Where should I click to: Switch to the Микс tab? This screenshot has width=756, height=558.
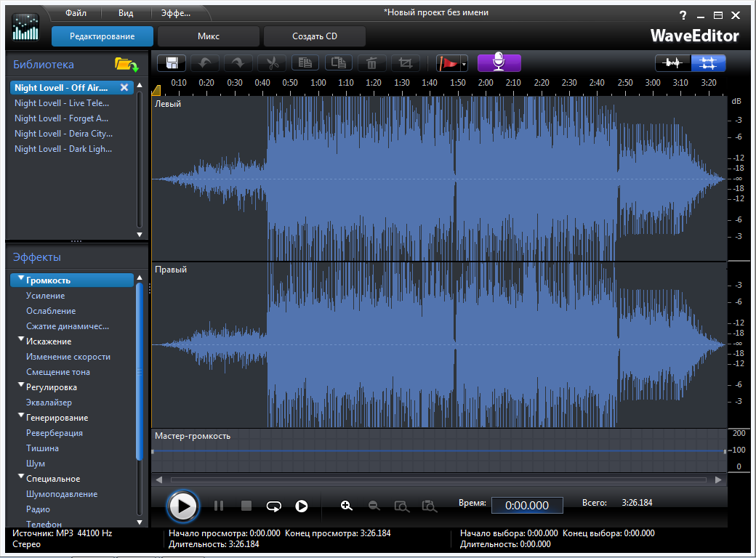click(209, 36)
